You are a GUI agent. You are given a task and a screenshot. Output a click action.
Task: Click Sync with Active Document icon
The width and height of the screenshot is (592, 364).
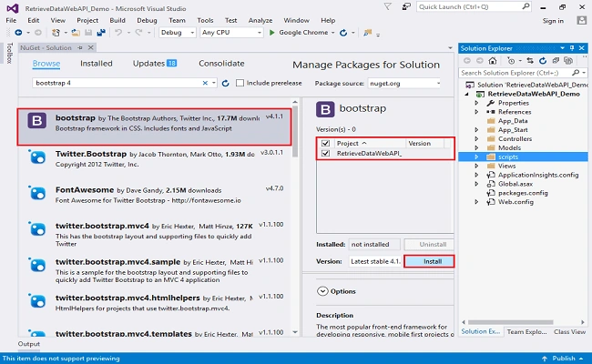tap(530, 61)
